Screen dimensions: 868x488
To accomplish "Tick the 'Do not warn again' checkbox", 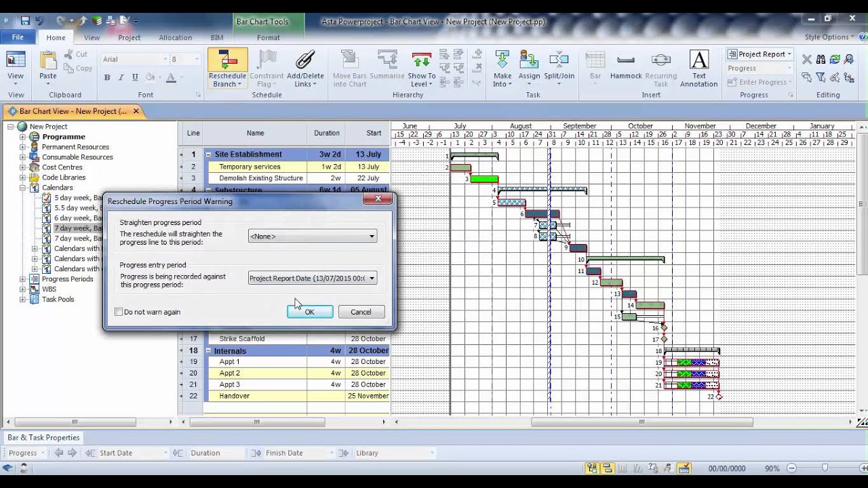I will (x=119, y=312).
